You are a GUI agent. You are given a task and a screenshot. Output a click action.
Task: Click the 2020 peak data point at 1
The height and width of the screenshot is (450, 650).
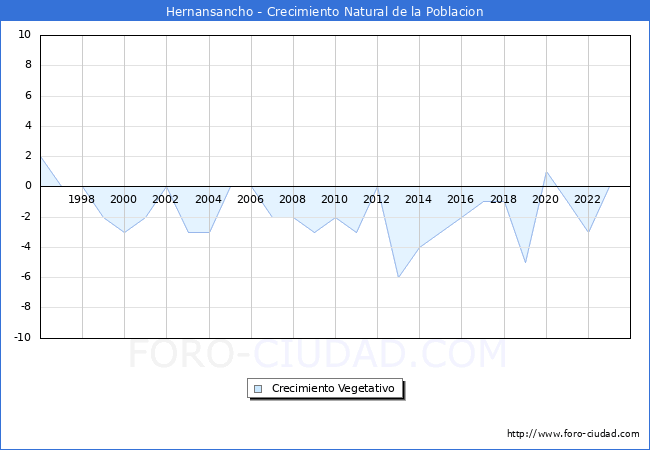[546, 172]
